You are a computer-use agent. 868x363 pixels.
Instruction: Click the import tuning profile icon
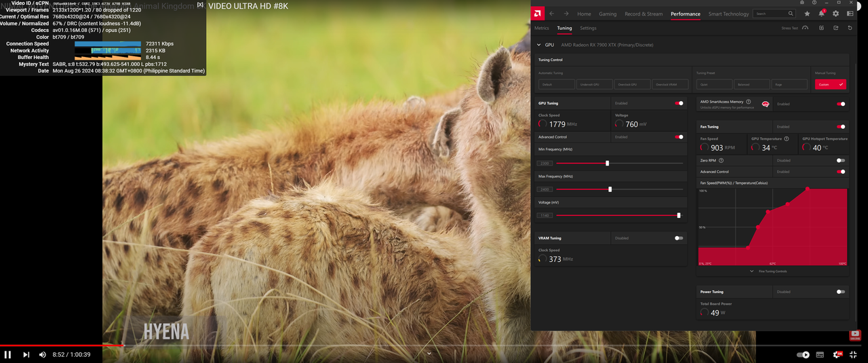[821, 28]
